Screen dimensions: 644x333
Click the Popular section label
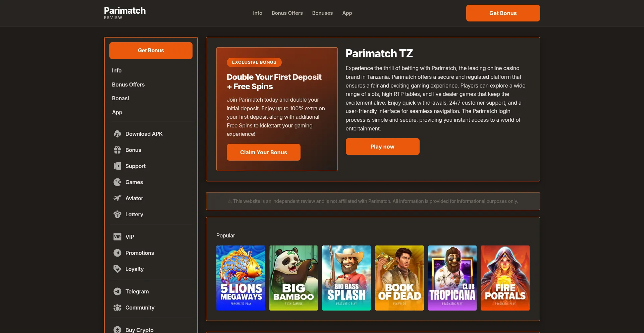pyautogui.click(x=226, y=235)
